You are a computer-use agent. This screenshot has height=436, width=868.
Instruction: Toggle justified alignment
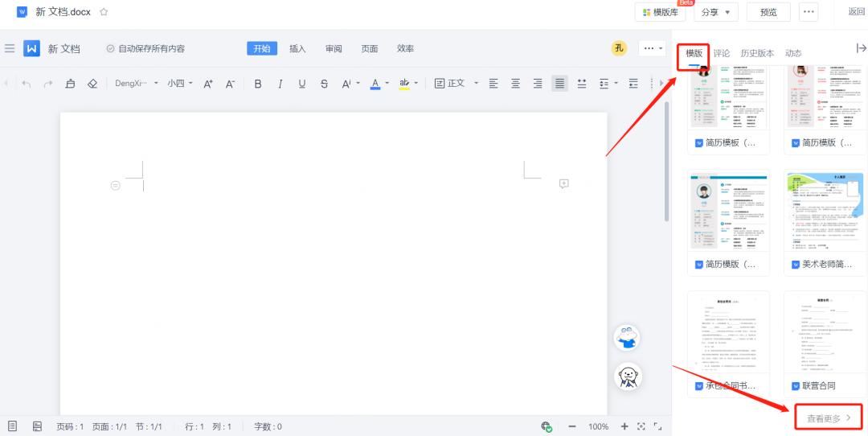559,84
